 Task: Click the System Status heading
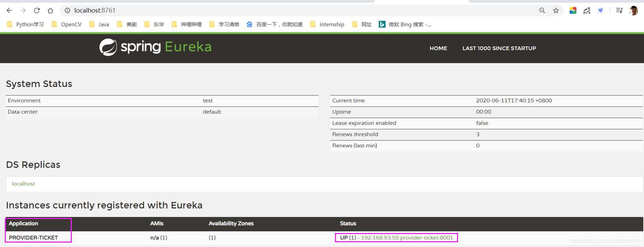[x=39, y=84]
